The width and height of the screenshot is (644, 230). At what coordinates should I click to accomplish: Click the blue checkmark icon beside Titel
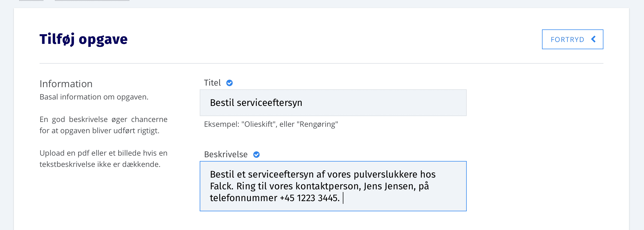[x=229, y=83]
